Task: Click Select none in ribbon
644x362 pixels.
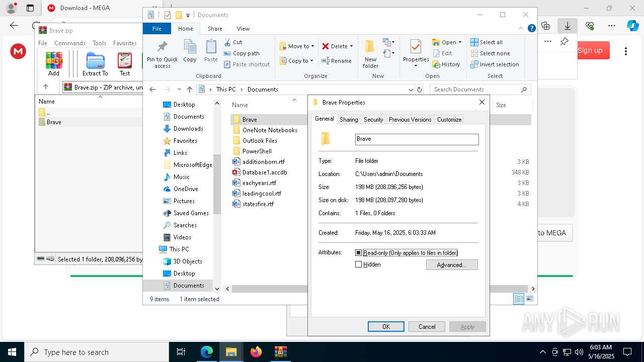Action: coord(490,53)
